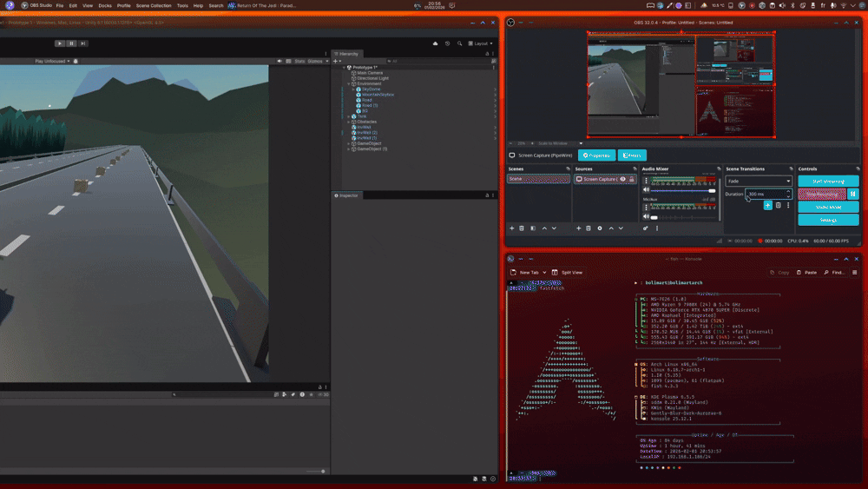Image resolution: width=868 pixels, height=489 pixels.
Task: Open Scene Collection menu
Action: [154, 5]
